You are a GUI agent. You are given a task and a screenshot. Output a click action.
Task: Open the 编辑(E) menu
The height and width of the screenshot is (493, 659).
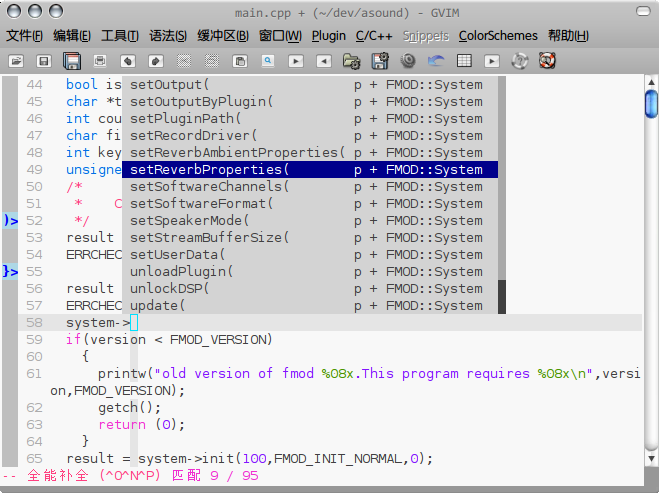[72, 36]
